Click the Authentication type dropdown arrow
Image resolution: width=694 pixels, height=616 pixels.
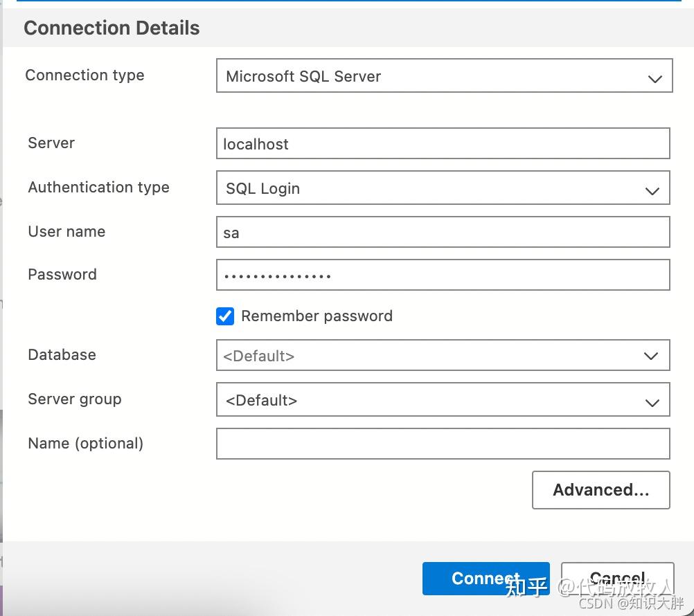coord(652,190)
